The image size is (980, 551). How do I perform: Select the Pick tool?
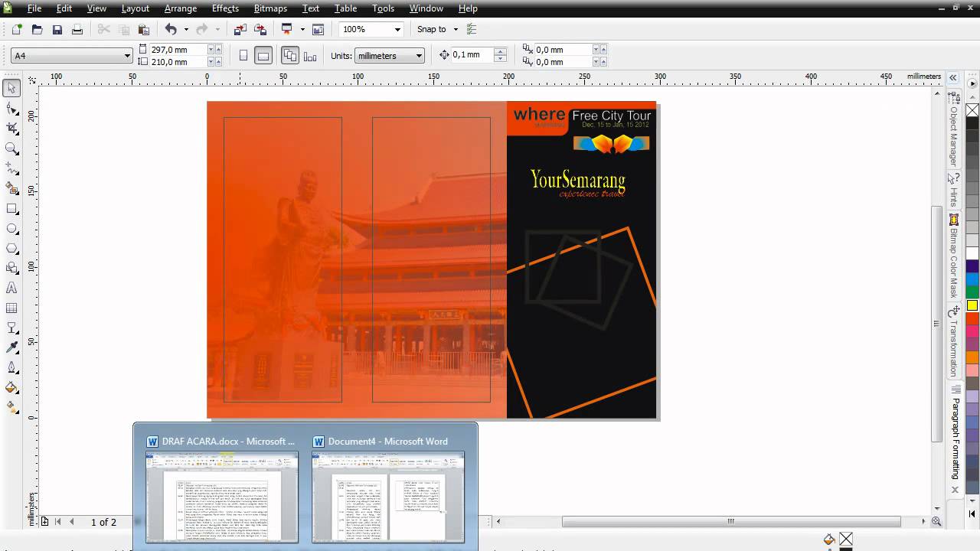pyautogui.click(x=11, y=89)
